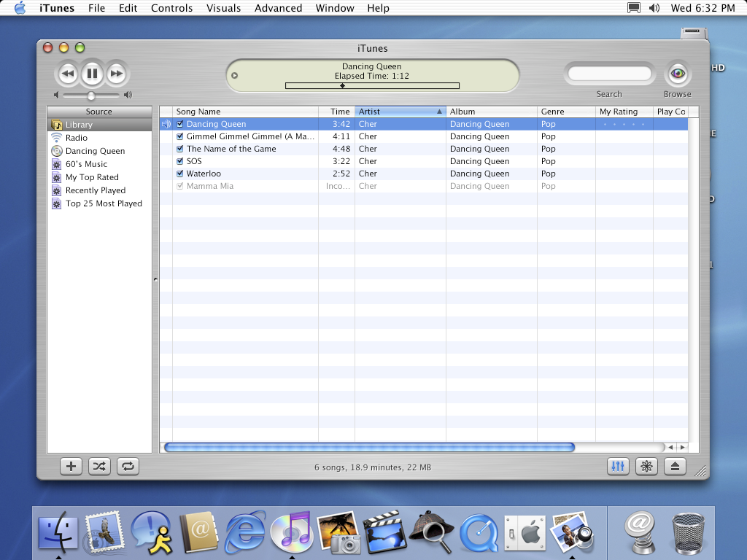
Task: Open the equalizer window button
Action: (x=618, y=466)
